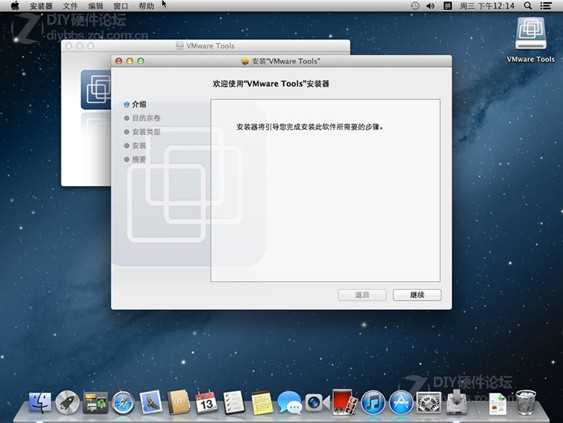
Task: Click the installer introduction message text
Action: coord(310,127)
